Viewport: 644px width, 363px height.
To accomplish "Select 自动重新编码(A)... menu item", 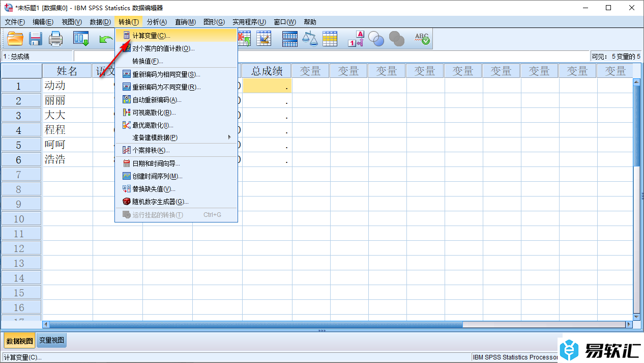I will 176,100.
